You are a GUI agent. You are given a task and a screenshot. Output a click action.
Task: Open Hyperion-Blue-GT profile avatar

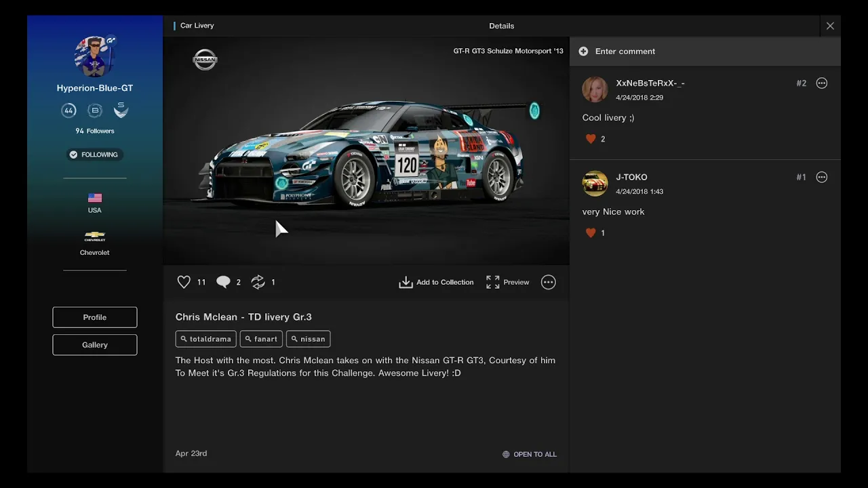[94, 56]
